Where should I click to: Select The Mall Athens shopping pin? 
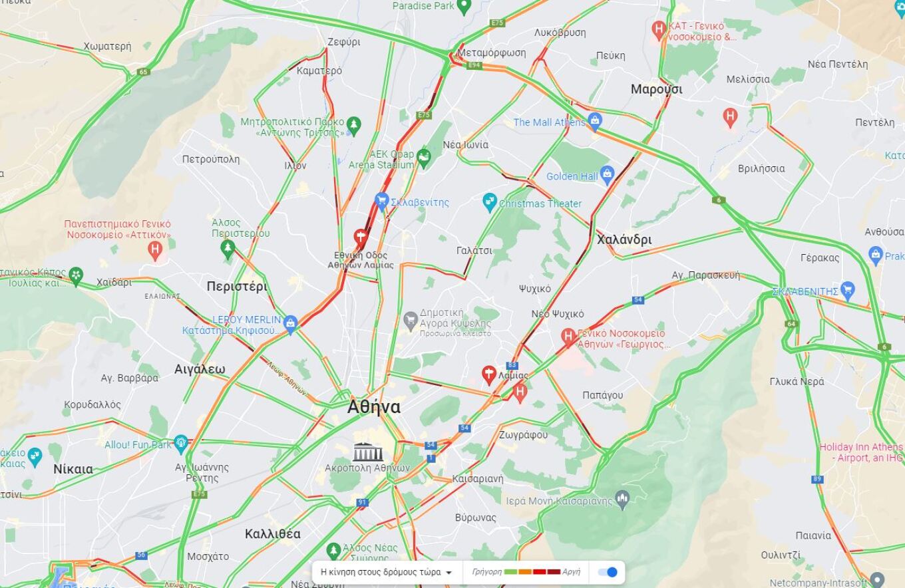[x=595, y=121]
